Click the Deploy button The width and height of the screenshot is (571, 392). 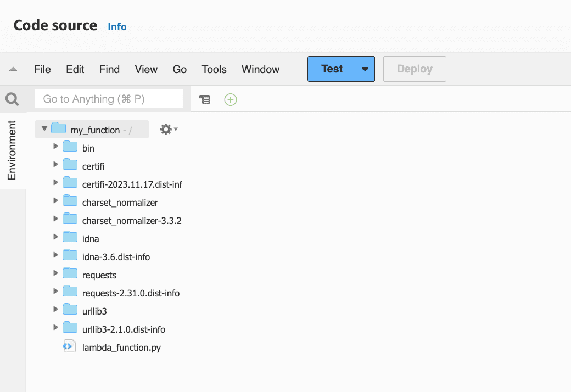tap(415, 69)
